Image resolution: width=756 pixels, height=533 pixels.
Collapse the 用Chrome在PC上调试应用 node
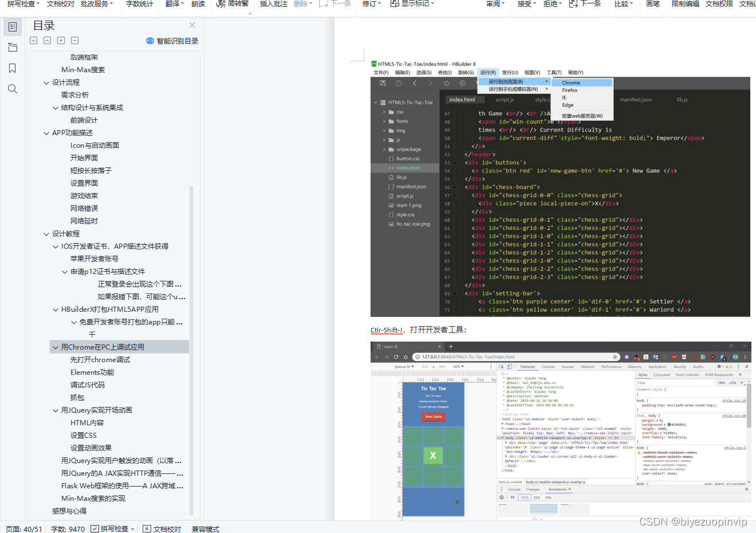point(56,347)
